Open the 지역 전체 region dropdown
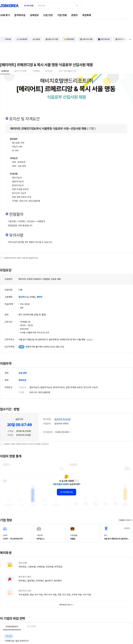133x644 pixels. [x=30, y=6]
